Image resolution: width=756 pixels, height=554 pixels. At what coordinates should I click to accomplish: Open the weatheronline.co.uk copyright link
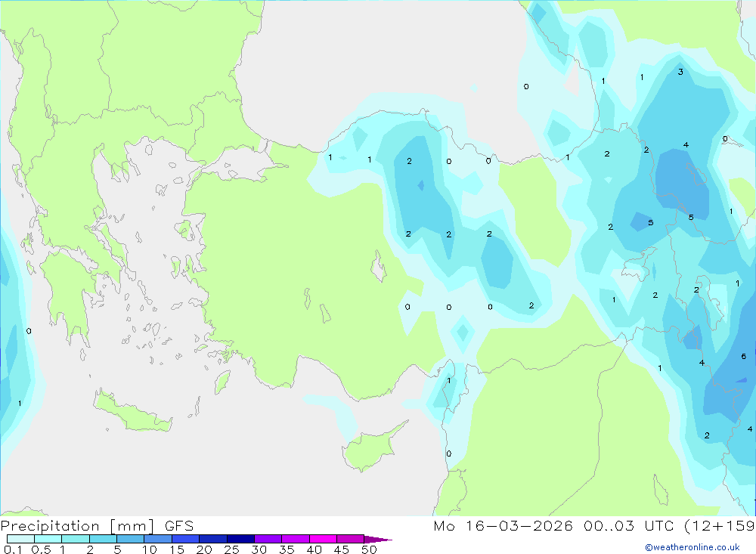[x=692, y=547]
